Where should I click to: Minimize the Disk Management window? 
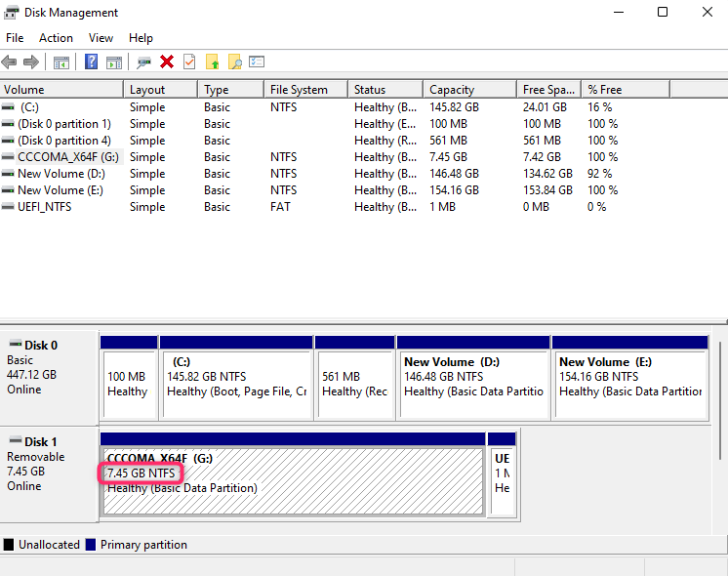619,12
